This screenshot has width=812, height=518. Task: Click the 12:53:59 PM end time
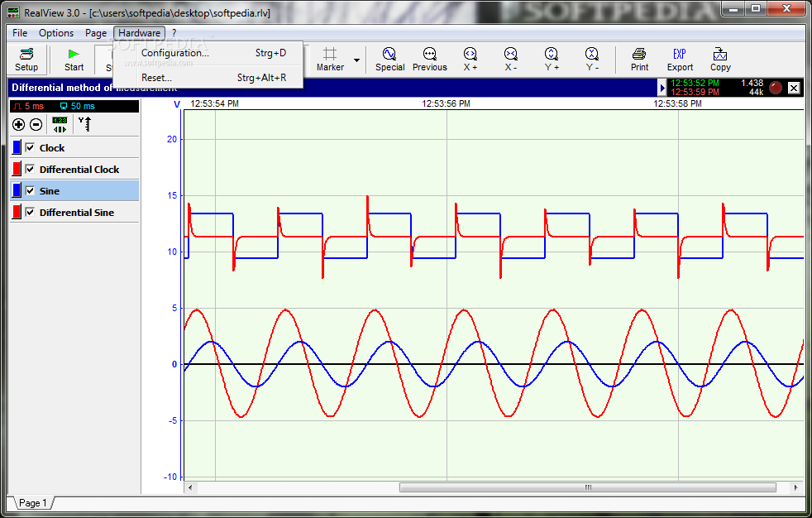(695, 92)
